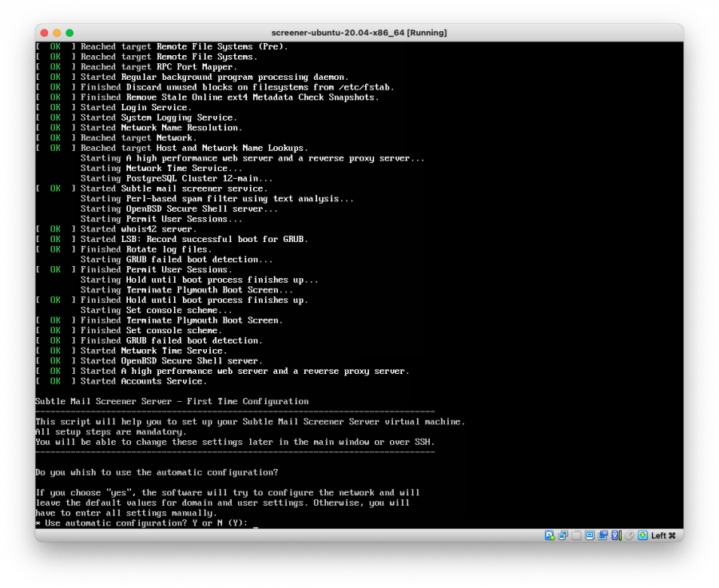The height and width of the screenshot is (588, 719).
Task: Toggle the mouse integration status icon
Action: [x=629, y=535]
